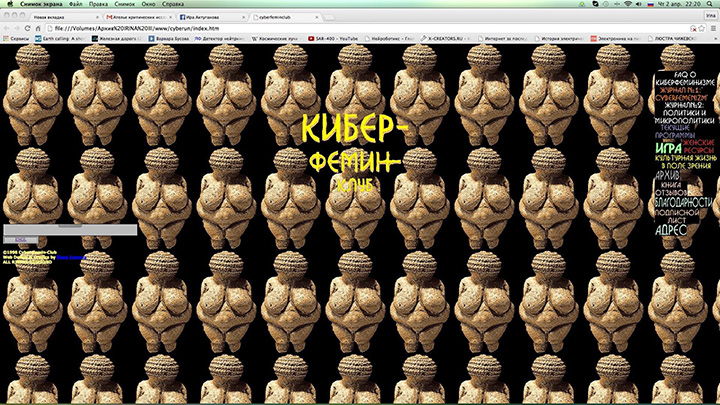This screenshot has height=405, width=720.
Task: Open the История электри bookmark
Action: coord(560,39)
